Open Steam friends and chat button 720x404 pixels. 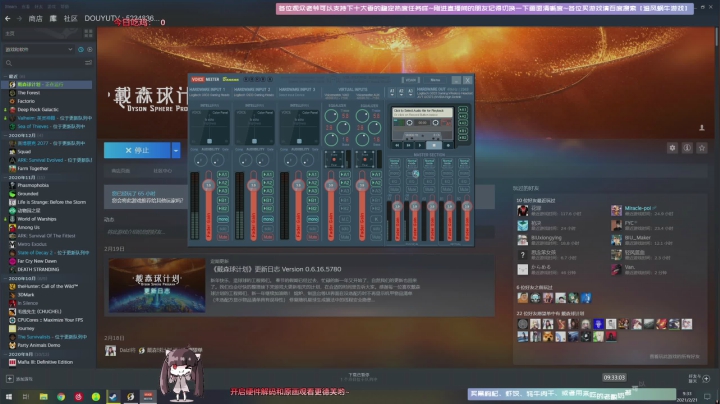click(700, 379)
